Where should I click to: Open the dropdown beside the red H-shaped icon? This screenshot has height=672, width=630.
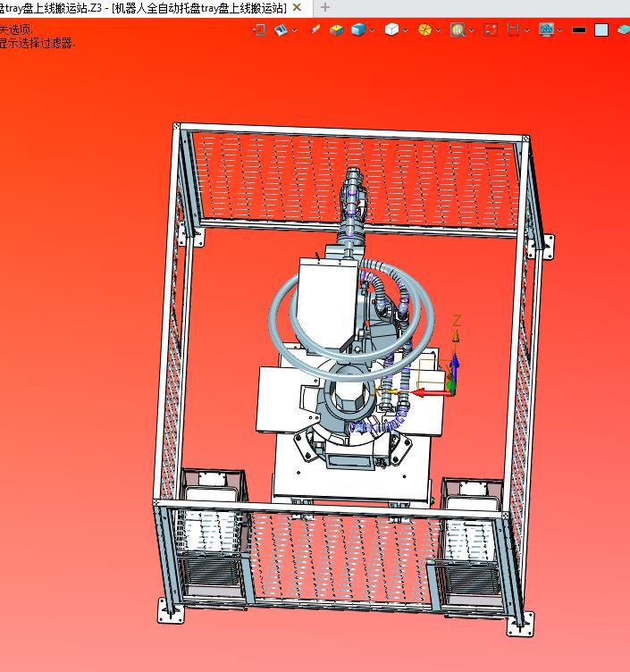click(526, 30)
